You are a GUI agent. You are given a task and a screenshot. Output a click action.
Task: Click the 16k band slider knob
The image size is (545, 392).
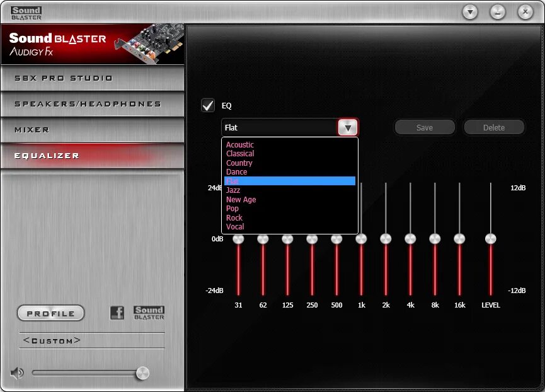click(x=459, y=239)
